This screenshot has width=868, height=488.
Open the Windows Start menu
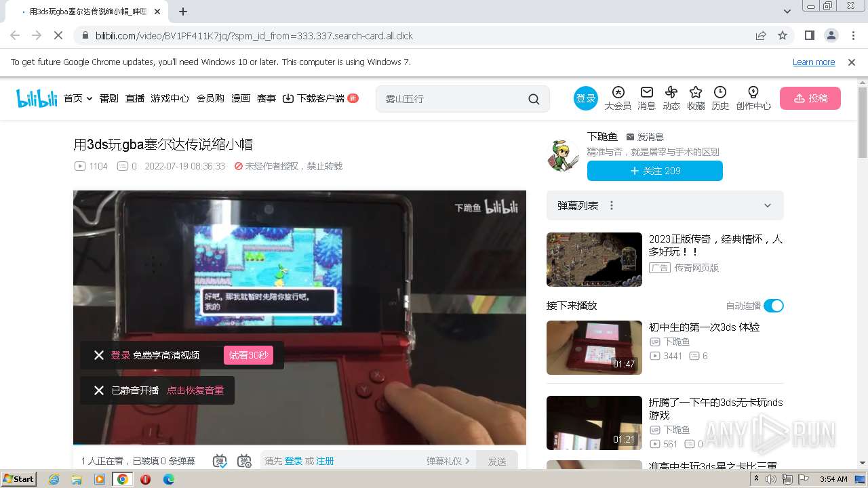tap(19, 479)
